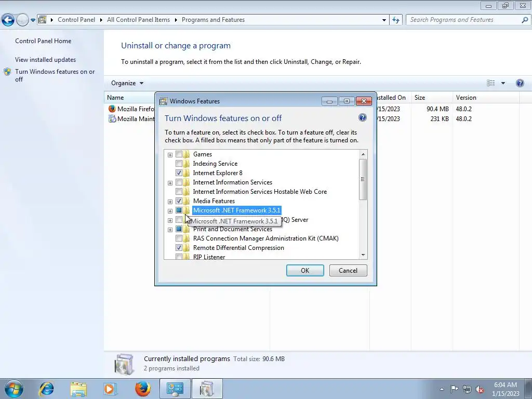This screenshot has width=532, height=399.
Task: Click the blue help icon in Programs toolbar
Action: (x=520, y=83)
